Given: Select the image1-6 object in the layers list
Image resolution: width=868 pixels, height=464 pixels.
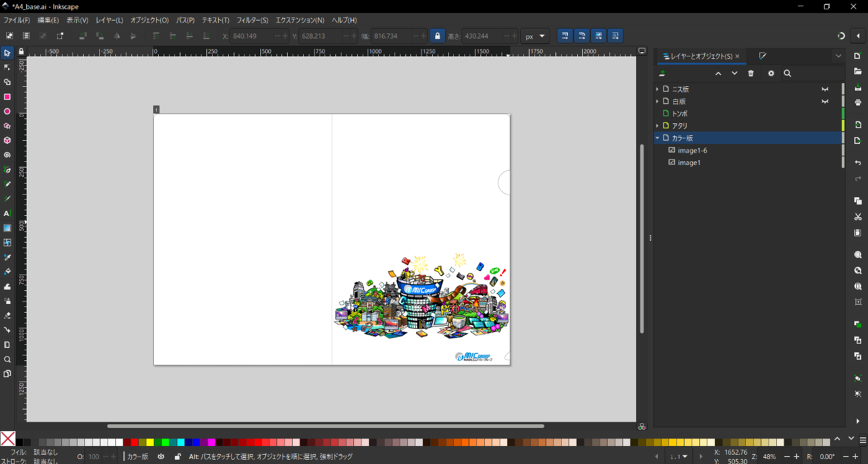Looking at the screenshot, I should click(x=692, y=151).
